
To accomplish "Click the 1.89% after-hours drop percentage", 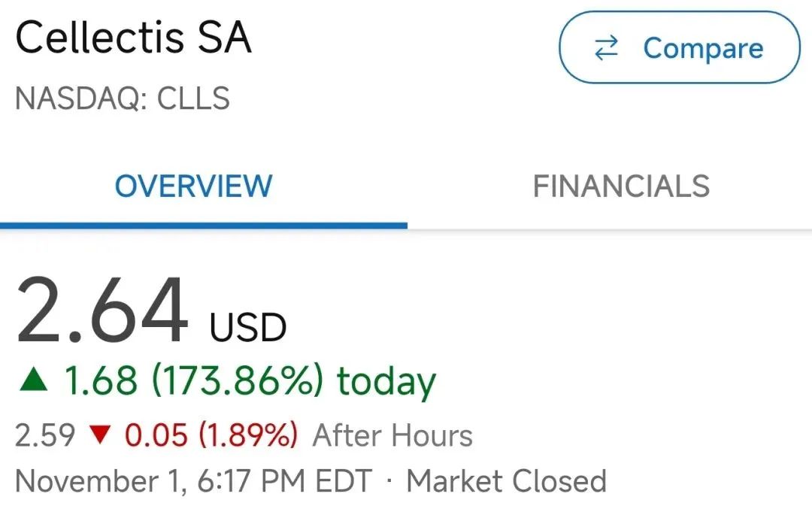I will pos(247,435).
